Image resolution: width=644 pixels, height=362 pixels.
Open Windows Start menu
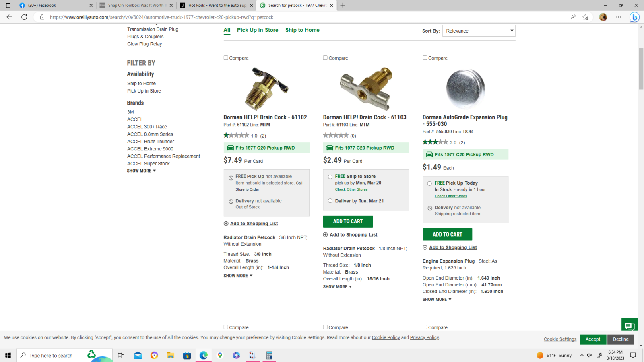[8, 355]
